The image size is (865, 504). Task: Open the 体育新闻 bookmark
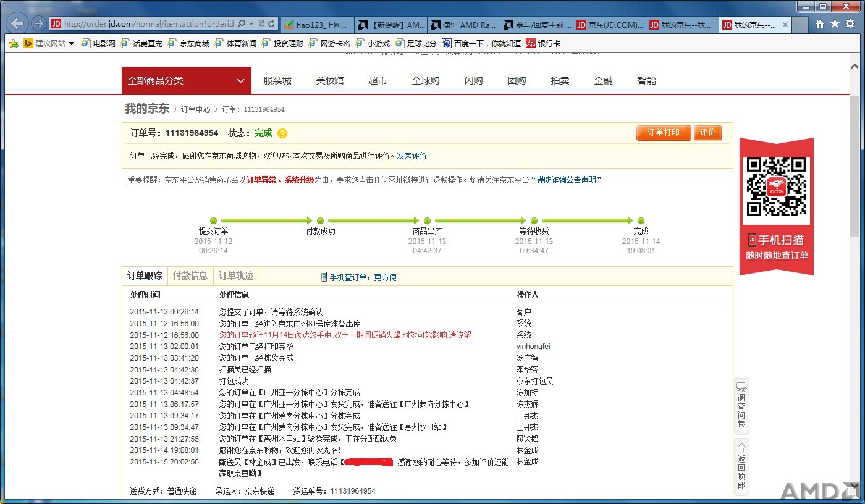236,44
